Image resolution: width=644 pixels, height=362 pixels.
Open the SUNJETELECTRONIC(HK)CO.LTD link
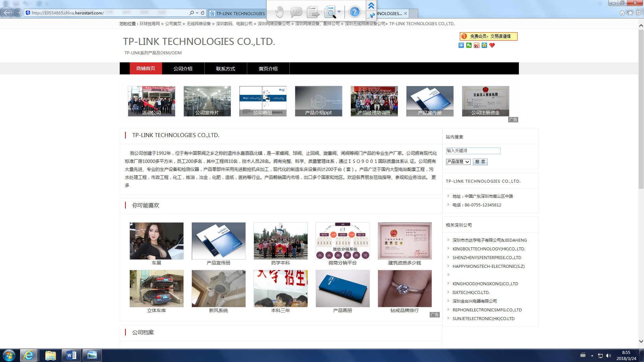(x=483, y=319)
